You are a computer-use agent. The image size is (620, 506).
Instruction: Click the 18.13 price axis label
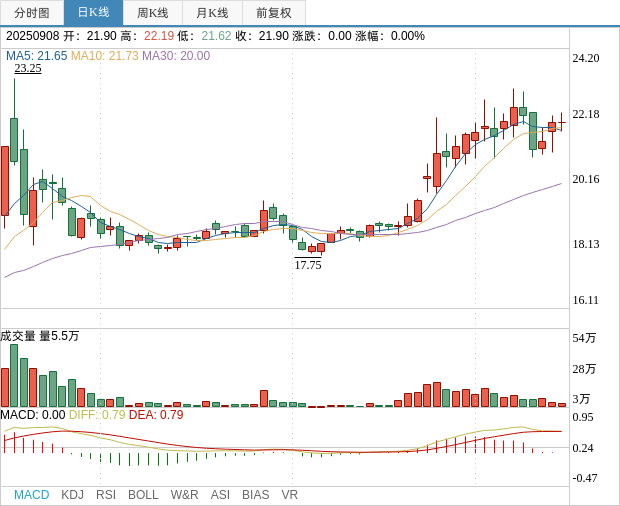coord(586,244)
